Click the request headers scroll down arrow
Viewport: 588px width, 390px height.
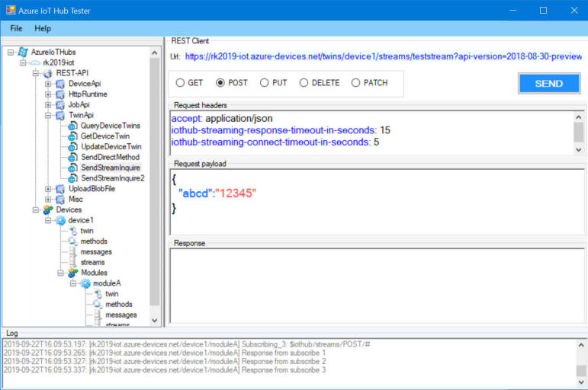point(579,150)
